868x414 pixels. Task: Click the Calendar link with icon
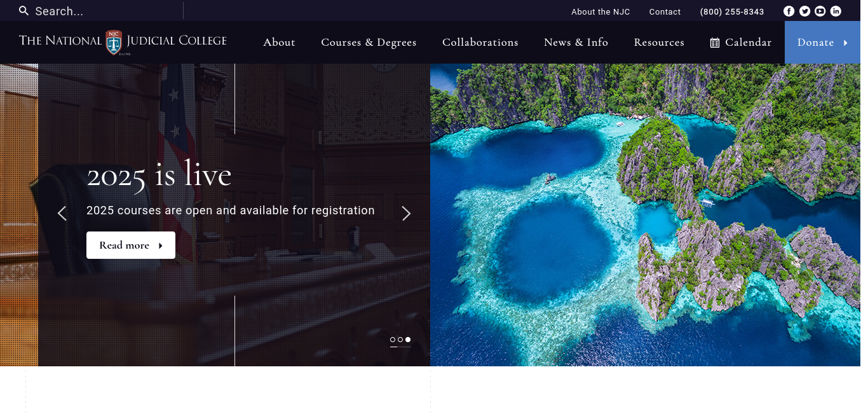tap(741, 43)
